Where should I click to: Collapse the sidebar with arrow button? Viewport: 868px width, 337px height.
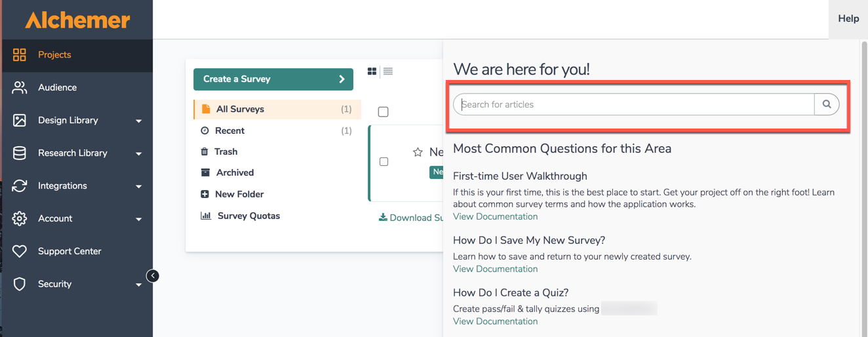coord(153,276)
